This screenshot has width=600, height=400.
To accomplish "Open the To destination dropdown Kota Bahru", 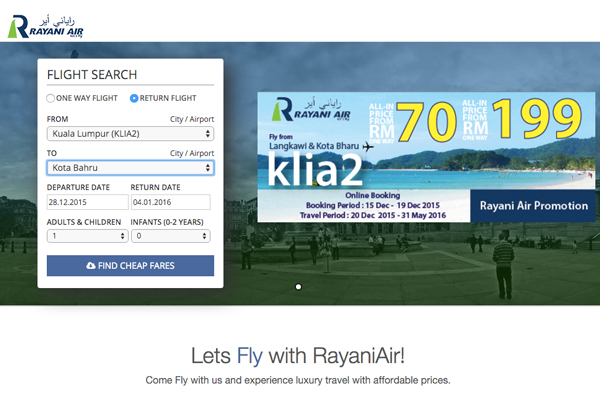I will pyautogui.click(x=130, y=168).
